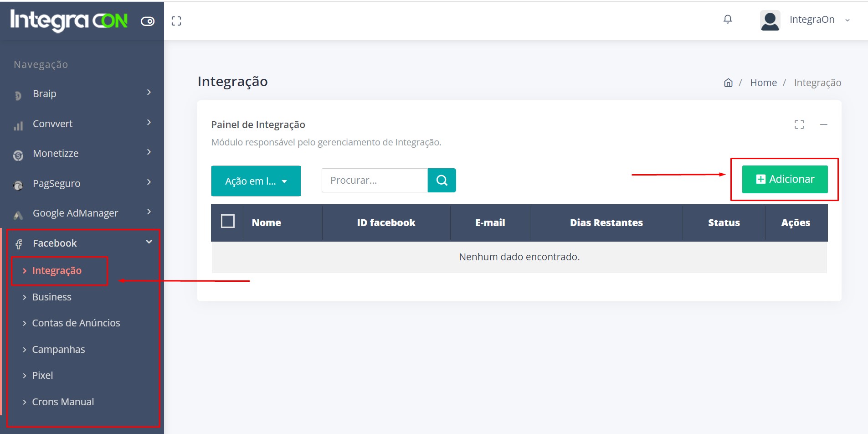
Task: Toggle fullscreen mode icon in top bar
Action: click(176, 21)
